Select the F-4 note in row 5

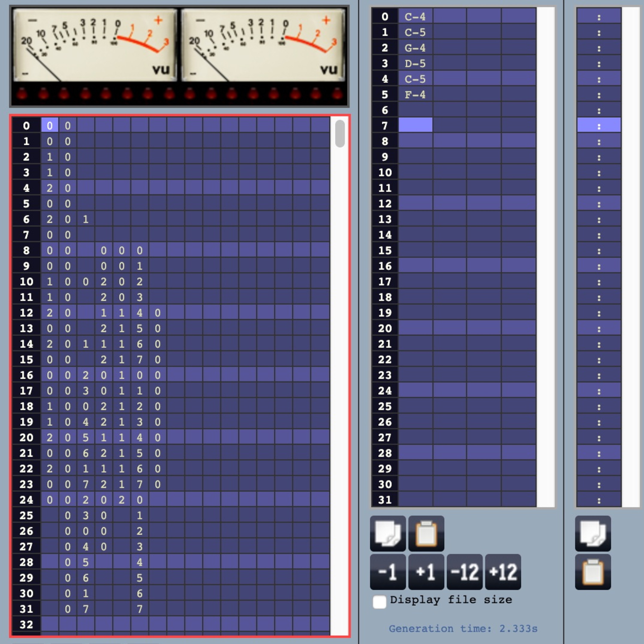[415, 95]
